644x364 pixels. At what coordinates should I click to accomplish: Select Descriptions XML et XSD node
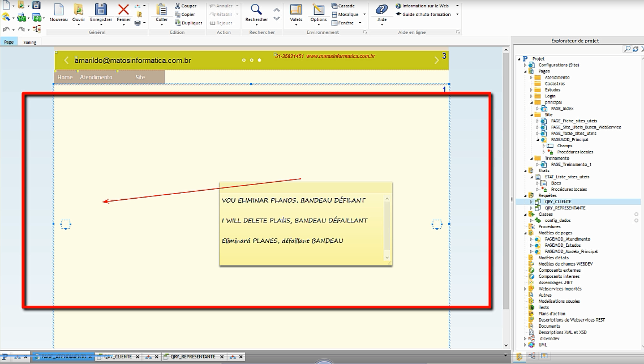tap(563, 332)
